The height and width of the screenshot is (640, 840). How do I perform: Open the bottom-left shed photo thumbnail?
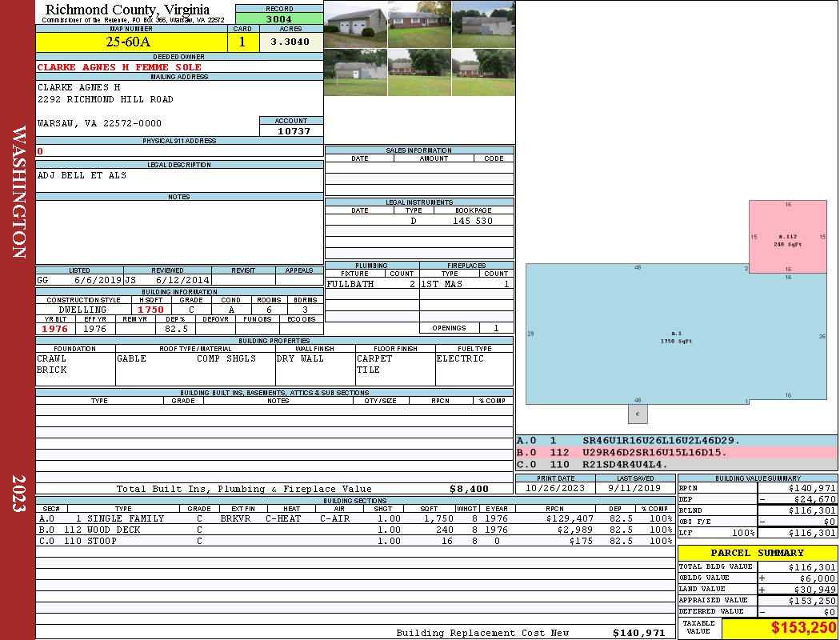point(355,73)
